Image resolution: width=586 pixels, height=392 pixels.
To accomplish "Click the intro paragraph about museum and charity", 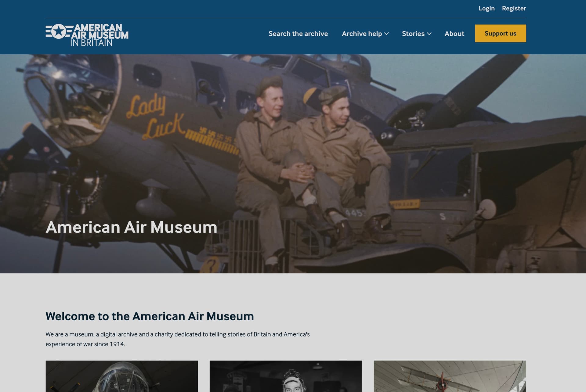I will [x=178, y=339].
